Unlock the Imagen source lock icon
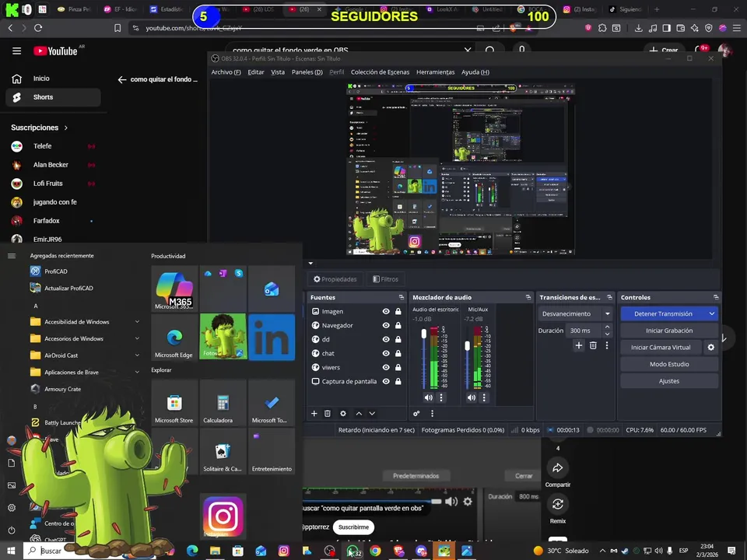Image resolution: width=747 pixels, height=560 pixels. pyautogui.click(x=398, y=311)
